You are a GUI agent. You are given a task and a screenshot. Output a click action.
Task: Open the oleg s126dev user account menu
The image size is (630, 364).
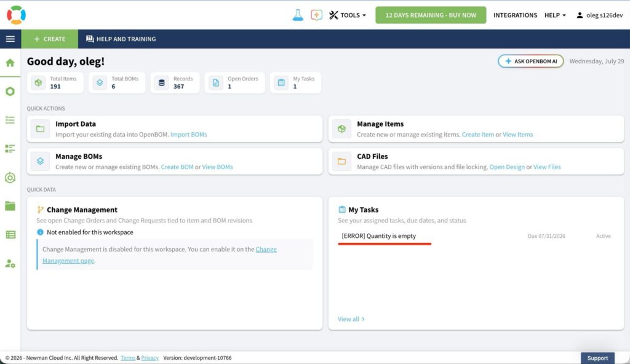tap(599, 15)
